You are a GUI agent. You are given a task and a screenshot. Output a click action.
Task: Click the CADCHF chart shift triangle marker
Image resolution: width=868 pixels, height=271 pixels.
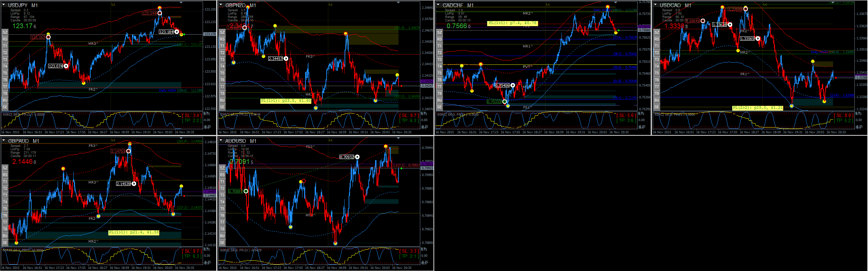click(x=615, y=2)
